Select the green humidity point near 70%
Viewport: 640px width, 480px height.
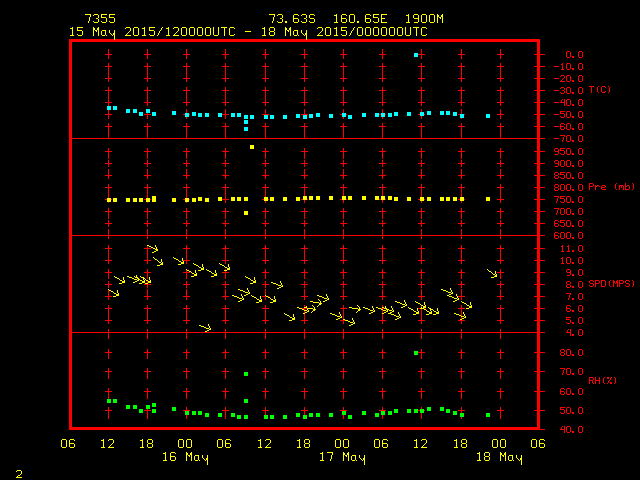tap(246, 374)
